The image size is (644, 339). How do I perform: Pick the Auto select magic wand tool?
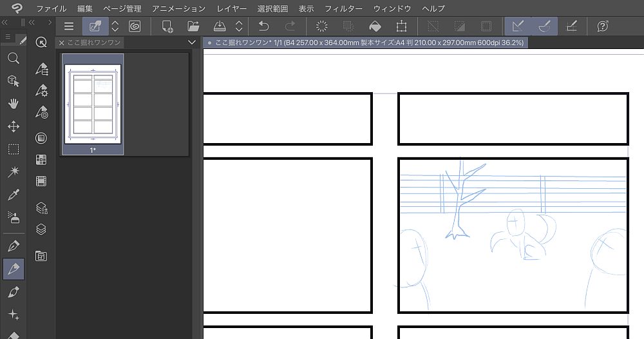pos(13,172)
